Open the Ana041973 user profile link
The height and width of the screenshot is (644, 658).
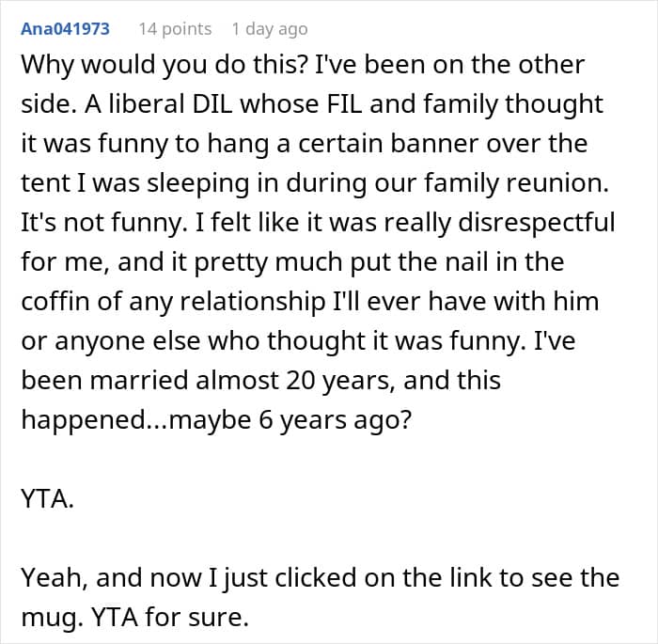pyautogui.click(x=65, y=29)
